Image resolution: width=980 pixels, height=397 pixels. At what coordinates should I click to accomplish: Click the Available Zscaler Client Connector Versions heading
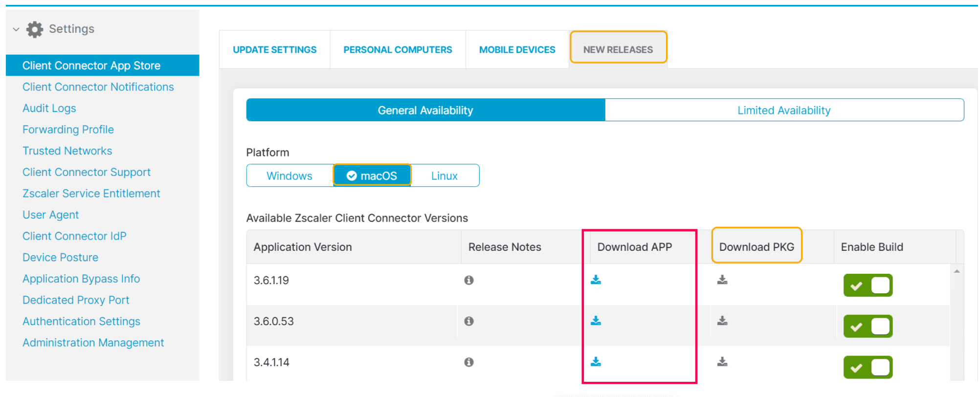click(x=357, y=218)
